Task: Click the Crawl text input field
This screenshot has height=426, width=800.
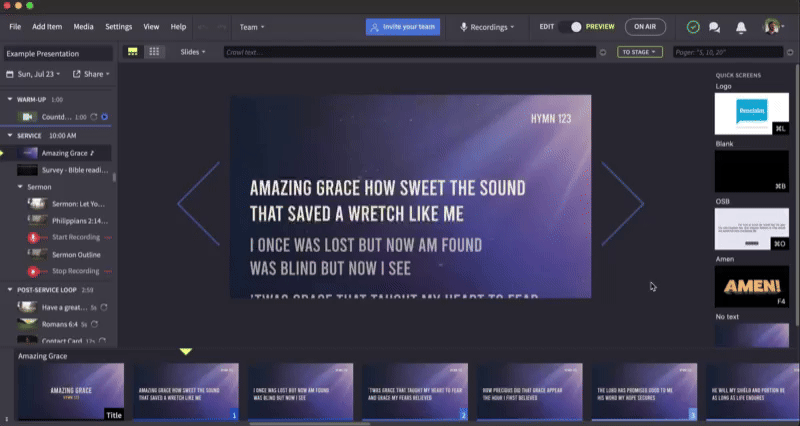Action: pyautogui.click(x=410, y=52)
